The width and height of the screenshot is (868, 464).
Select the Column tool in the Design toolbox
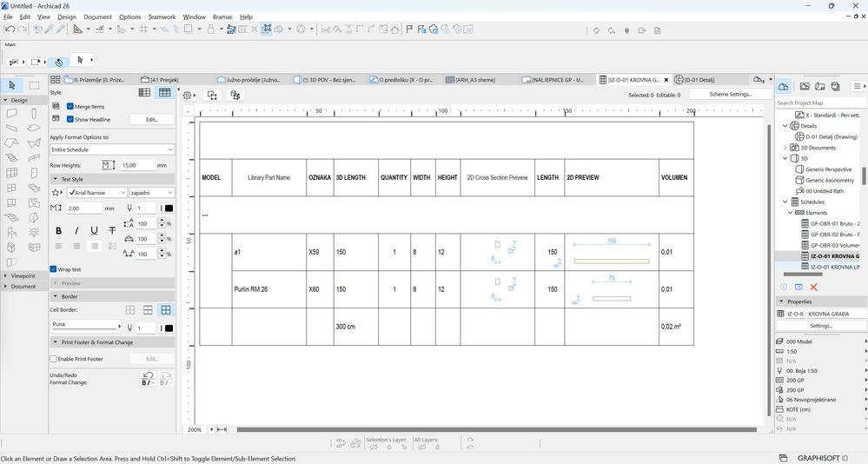click(34, 114)
